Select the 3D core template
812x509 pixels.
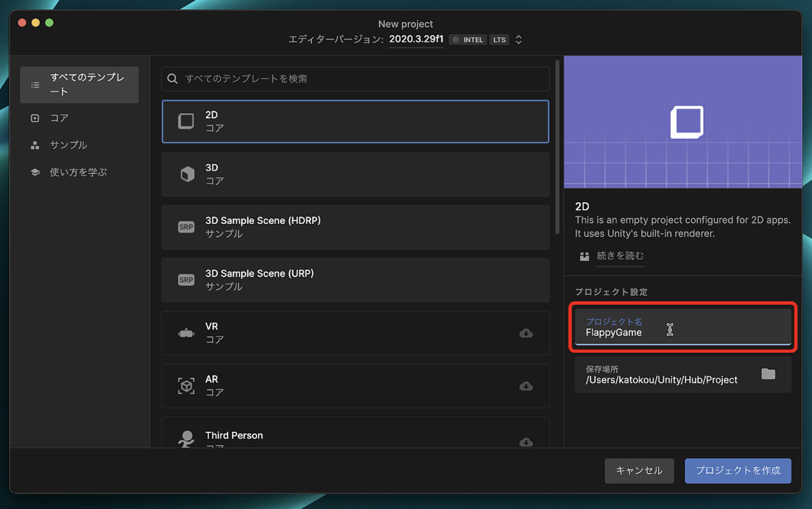pos(355,174)
